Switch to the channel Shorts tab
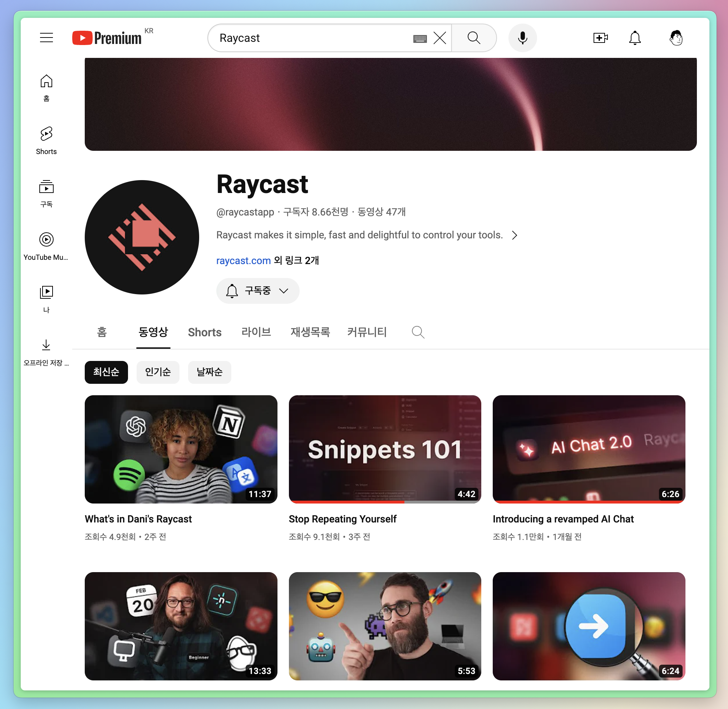The width and height of the screenshot is (728, 709). 205,332
